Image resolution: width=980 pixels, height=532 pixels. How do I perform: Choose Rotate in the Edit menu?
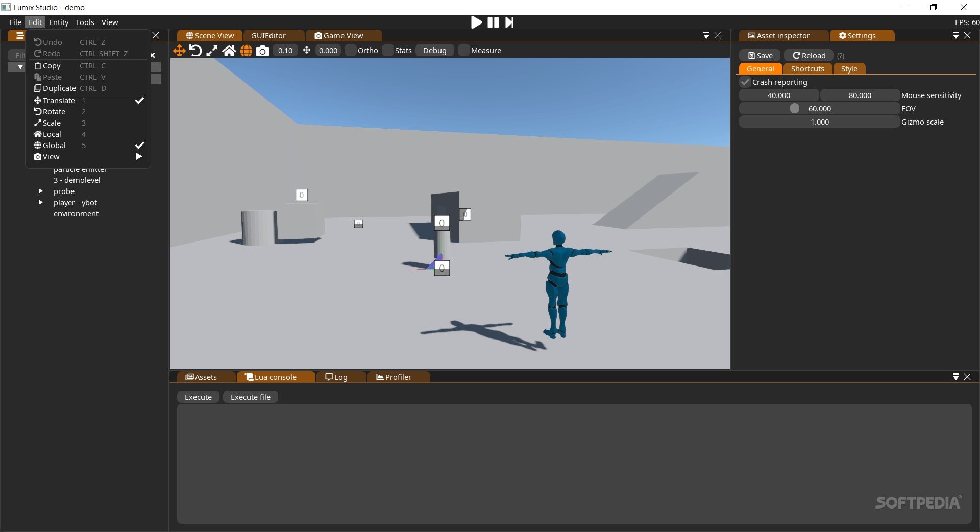[x=88, y=112]
